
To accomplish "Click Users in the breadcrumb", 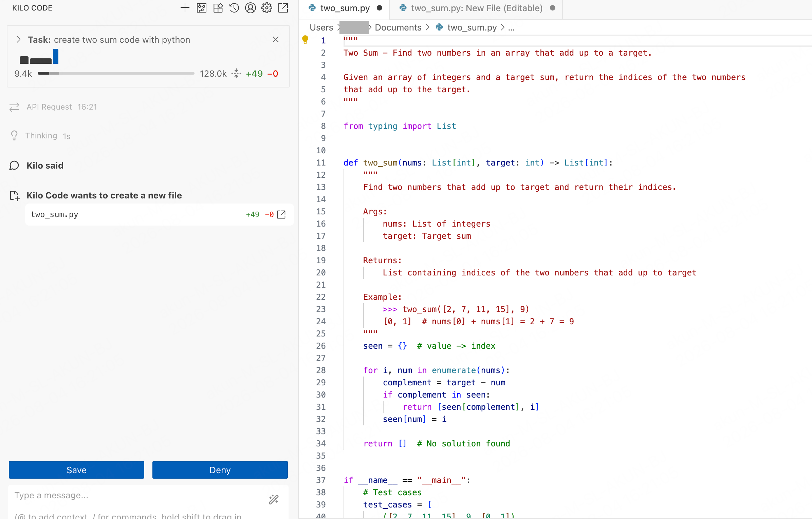I will coord(321,27).
